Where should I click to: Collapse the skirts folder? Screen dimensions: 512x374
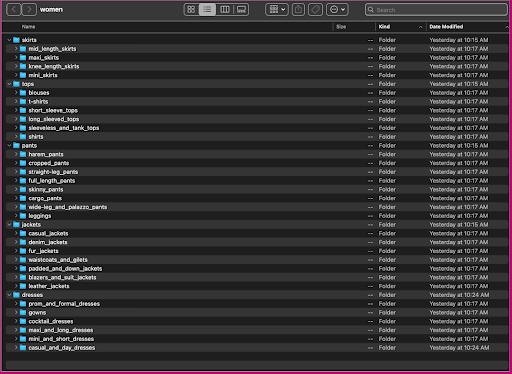(9, 40)
